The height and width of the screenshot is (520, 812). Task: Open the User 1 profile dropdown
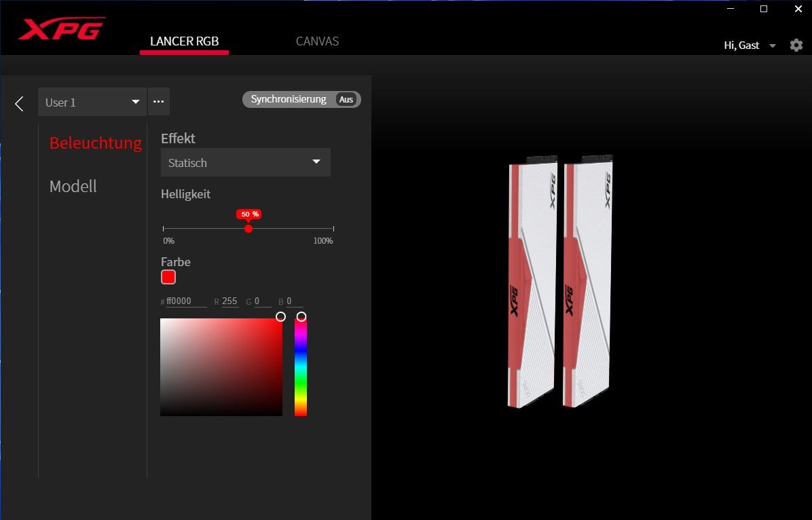click(92, 102)
